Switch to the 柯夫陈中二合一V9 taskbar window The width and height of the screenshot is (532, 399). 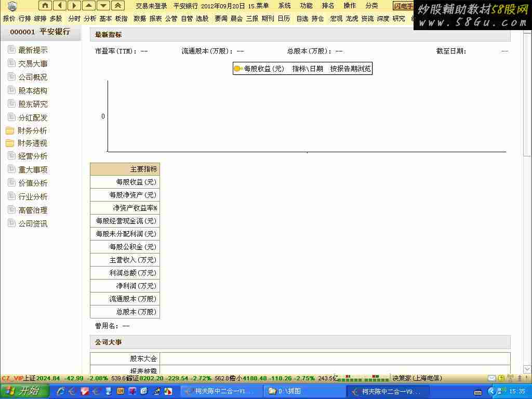(388, 391)
